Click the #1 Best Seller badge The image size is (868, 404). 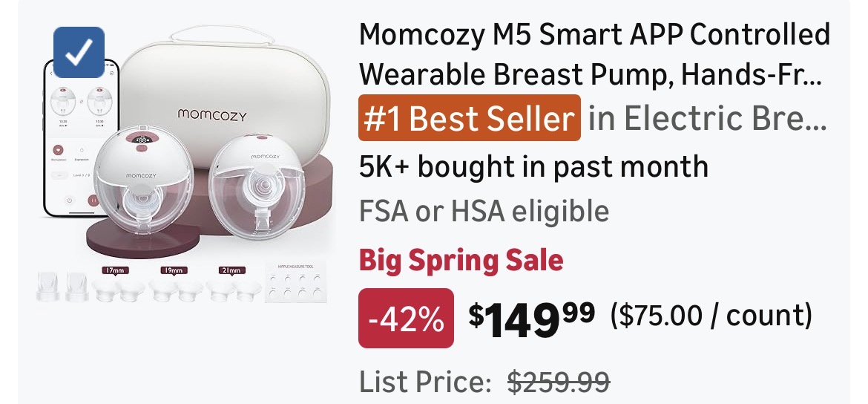(469, 118)
